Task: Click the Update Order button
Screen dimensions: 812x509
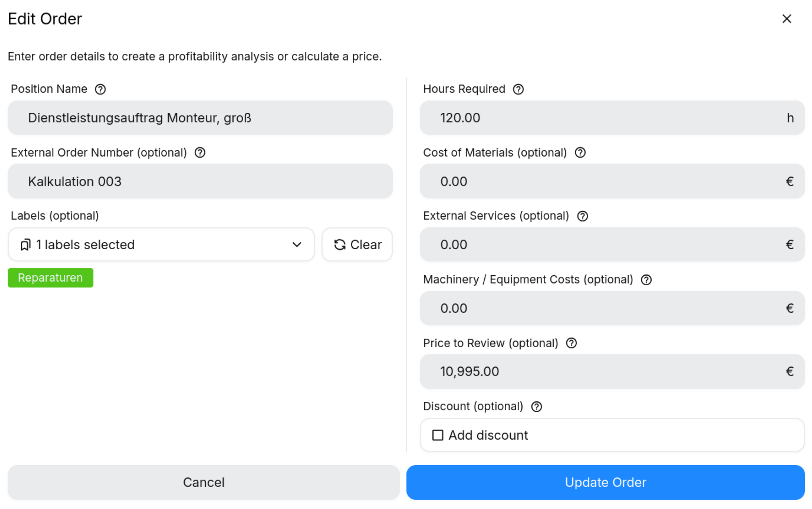Action: [x=605, y=482]
